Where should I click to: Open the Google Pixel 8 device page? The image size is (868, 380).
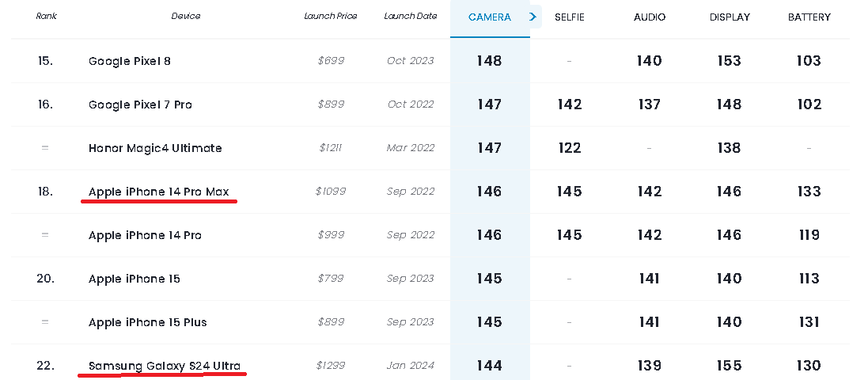130,61
